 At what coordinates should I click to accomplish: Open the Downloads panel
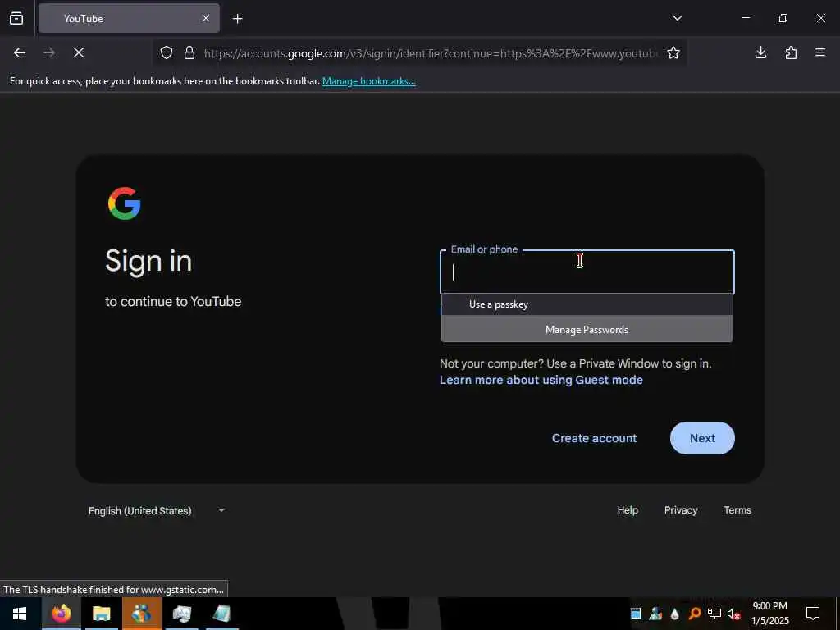tap(760, 52)
